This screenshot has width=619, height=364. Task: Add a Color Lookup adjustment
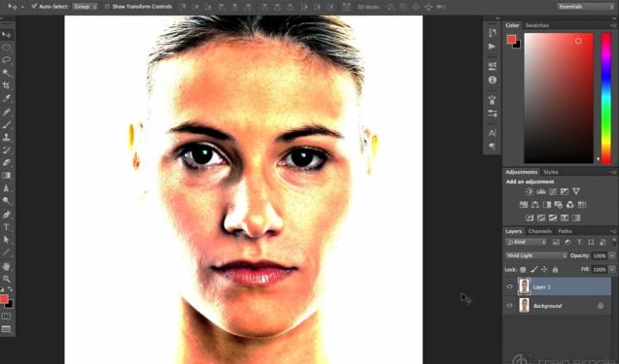[x=581, y=205]
